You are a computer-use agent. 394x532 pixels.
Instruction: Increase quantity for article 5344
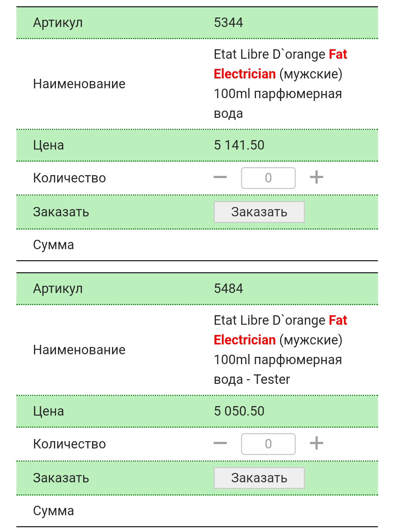pos(317,178)
